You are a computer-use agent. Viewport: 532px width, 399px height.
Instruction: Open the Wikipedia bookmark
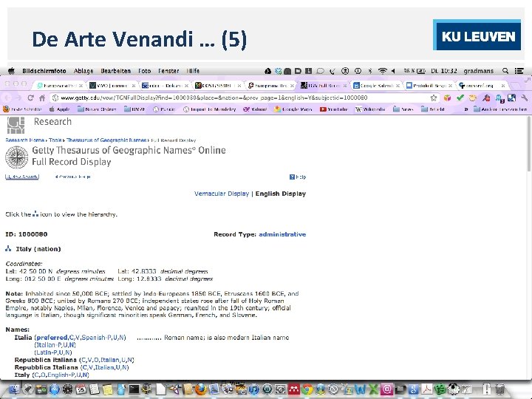(370, 109)
